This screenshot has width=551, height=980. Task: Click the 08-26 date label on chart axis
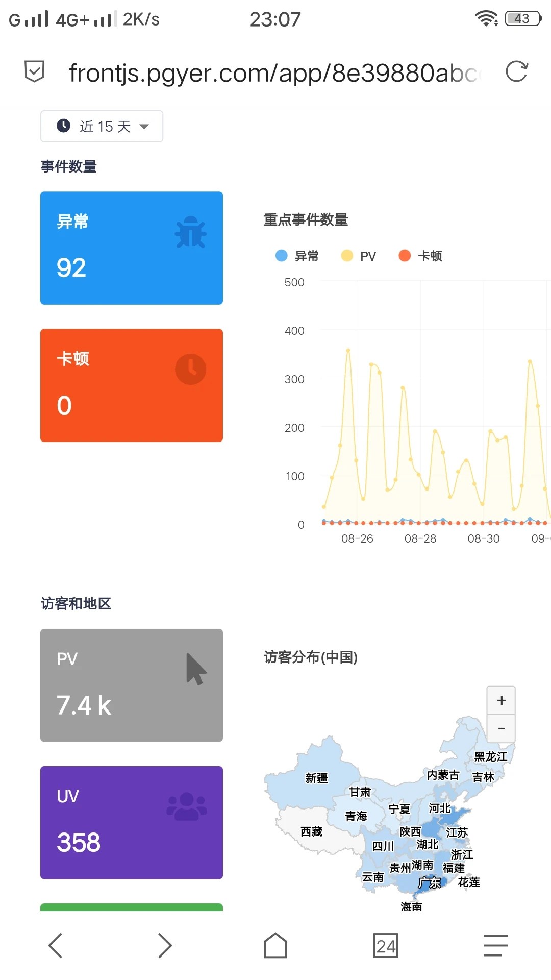[x=357, y=538]
